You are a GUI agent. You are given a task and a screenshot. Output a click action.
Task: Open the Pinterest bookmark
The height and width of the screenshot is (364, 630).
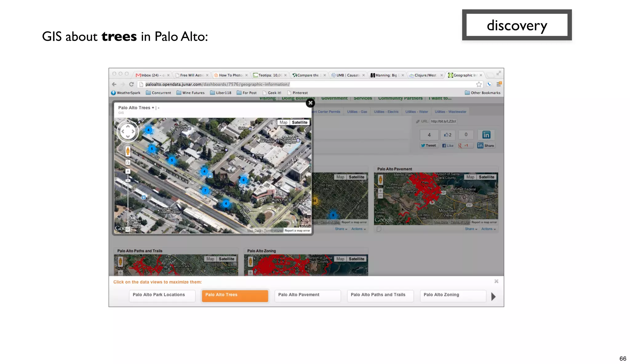[297, 93]
